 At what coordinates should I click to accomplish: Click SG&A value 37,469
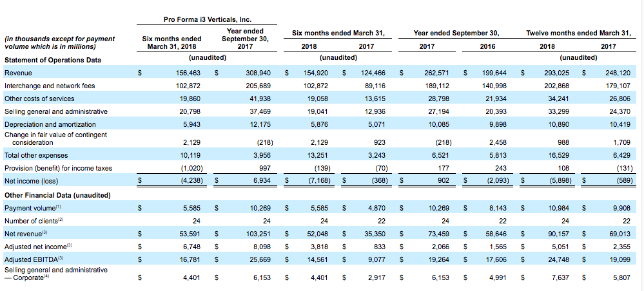pos(261,111)
